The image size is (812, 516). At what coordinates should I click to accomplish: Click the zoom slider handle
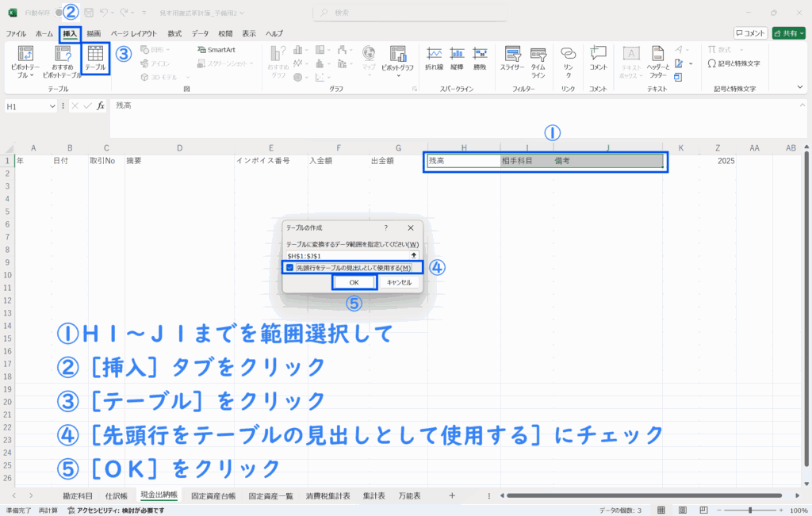(x=750, y=510)
